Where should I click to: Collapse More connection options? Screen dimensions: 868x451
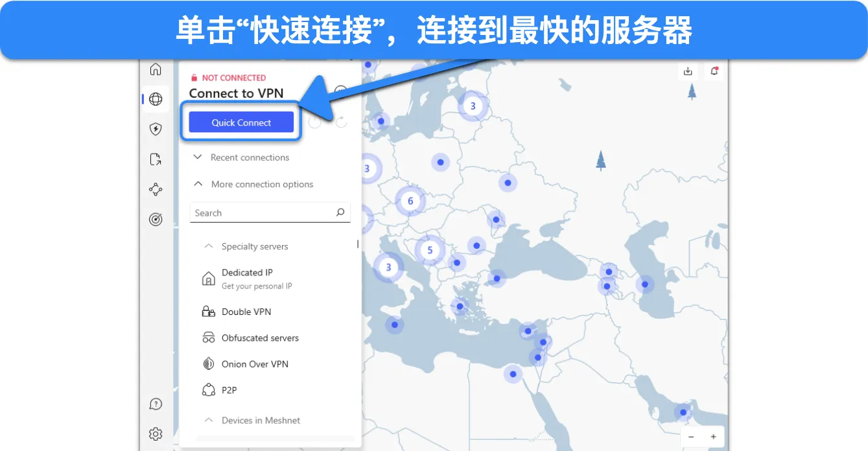pyautogui.click(x=253, y=184)
